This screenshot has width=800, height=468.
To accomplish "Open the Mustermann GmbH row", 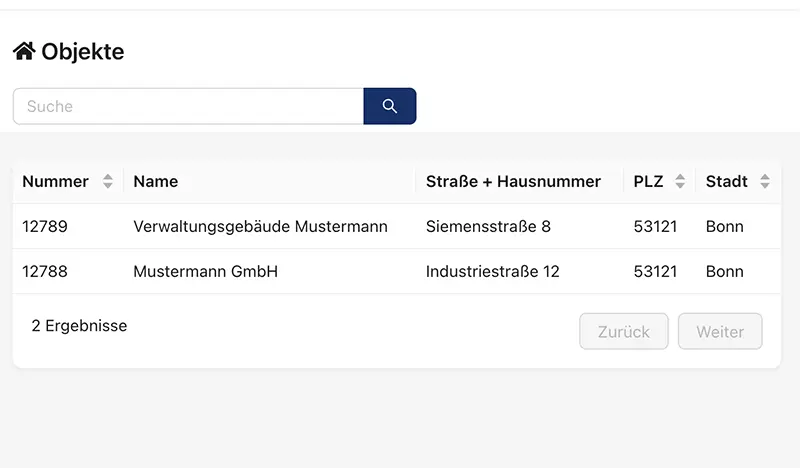I will coord(206,272).
